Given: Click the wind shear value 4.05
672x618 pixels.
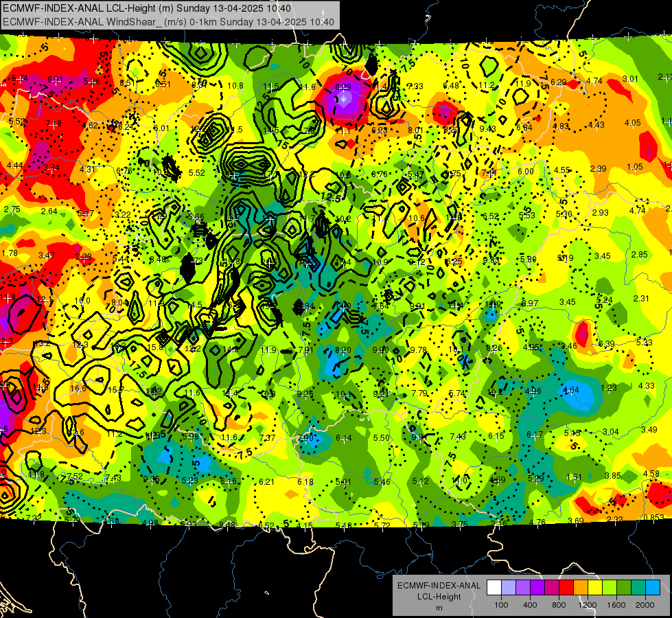Looking at the screenshot, I should pyautogui.click(x=633, y=123).
